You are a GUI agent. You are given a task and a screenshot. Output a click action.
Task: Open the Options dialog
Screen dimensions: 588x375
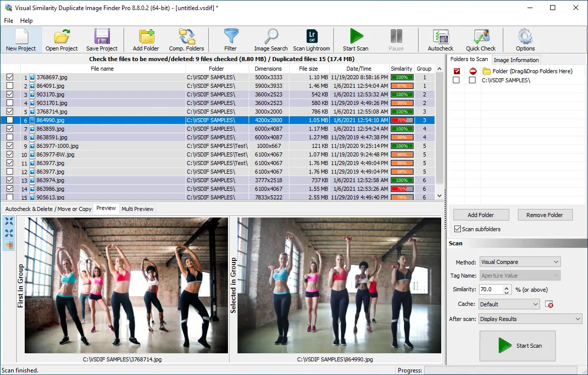(x=524, y=39)
